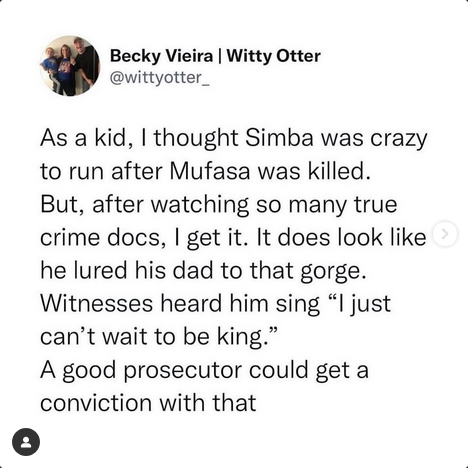This screenshot has height=468, width=468.
Task: Click the line 'can't wait to be king.'
Action: (159, 336)
